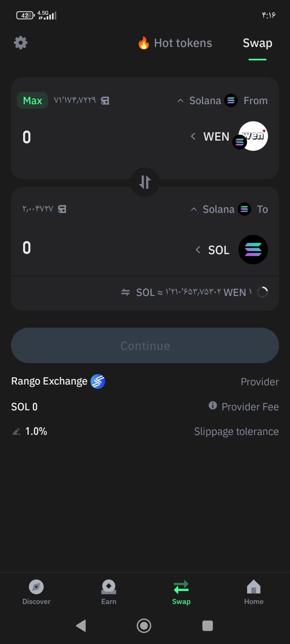Tap the Continue button

145,345
